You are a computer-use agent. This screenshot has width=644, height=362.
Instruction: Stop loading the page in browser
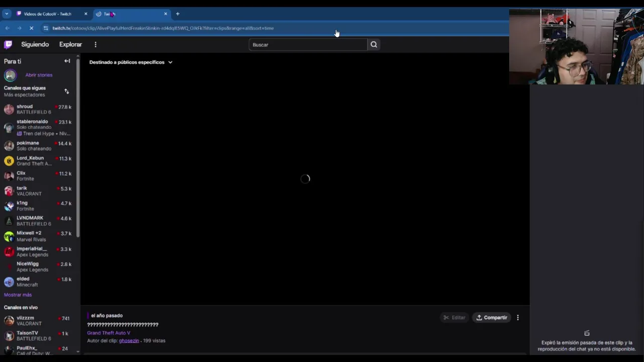(31, 28)
